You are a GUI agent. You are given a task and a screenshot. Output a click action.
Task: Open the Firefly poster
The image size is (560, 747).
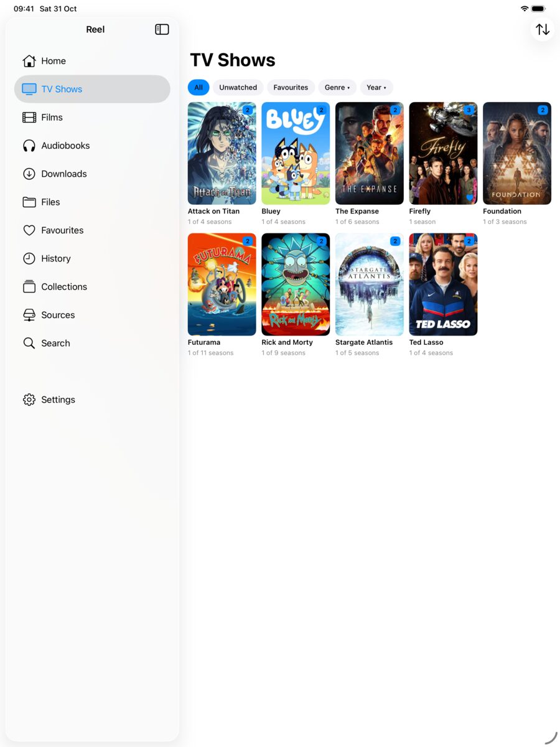tap(443, 153)
